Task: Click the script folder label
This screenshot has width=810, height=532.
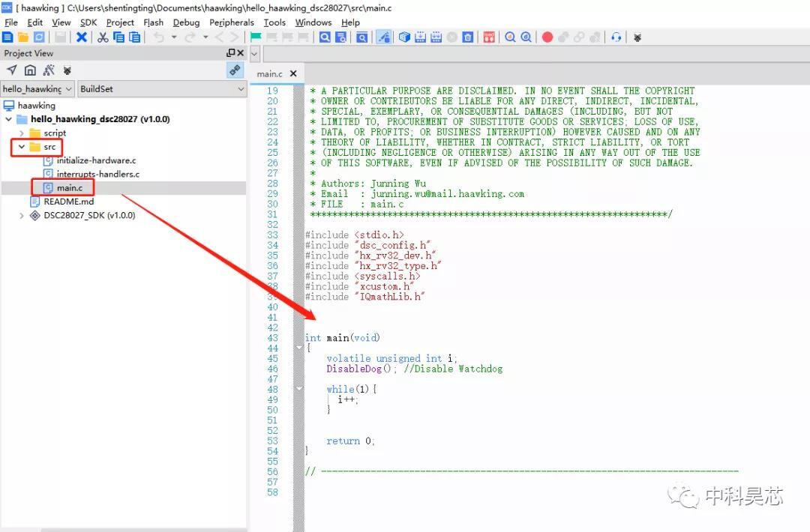Action: [x=55, y=133]
